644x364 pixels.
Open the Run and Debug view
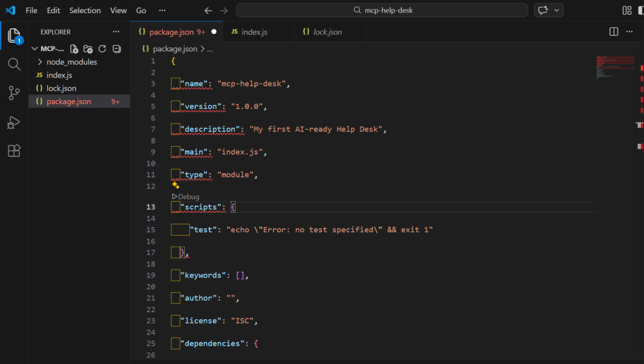click(14, 122)
